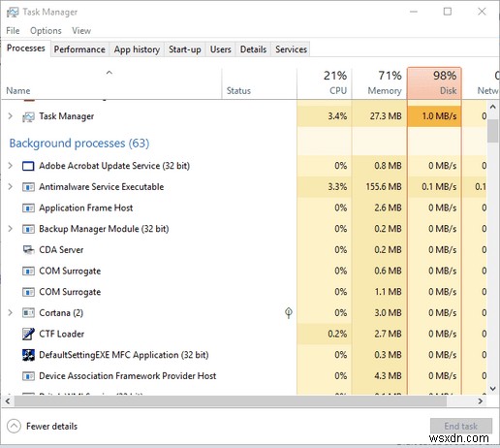Click the horizontal scrollbar left arrow
The height and width of the screenshot is (448, 500).
click(x=8, y=401)
